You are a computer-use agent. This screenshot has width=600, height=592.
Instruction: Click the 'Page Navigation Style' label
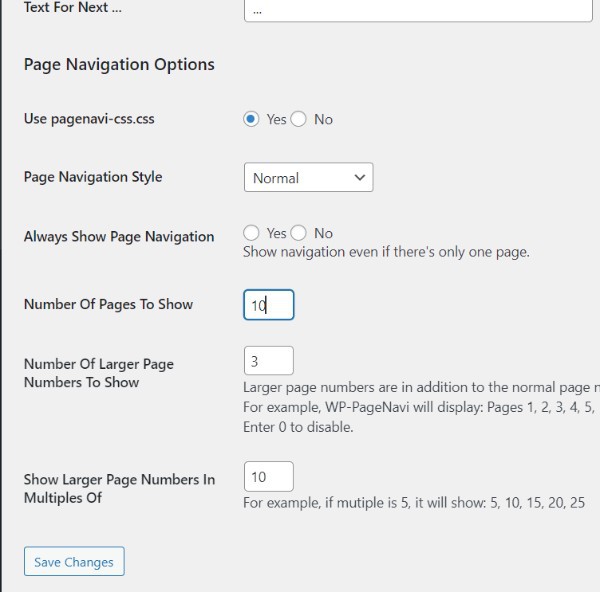coord(93,177)
